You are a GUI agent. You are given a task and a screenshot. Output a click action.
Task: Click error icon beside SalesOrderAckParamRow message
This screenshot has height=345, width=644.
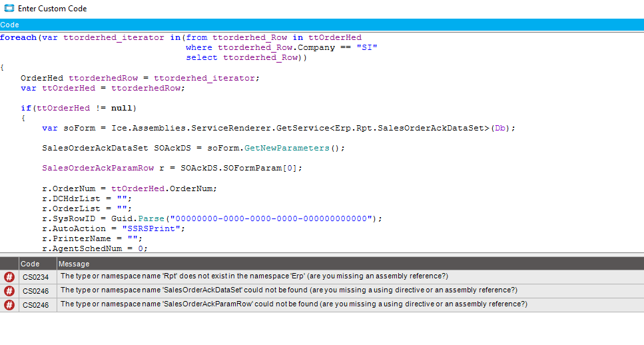coord(9,305)
